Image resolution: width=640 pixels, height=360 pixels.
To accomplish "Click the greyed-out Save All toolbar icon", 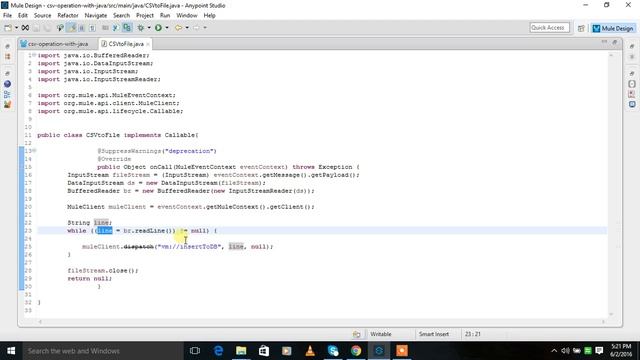I will point(47,28).
